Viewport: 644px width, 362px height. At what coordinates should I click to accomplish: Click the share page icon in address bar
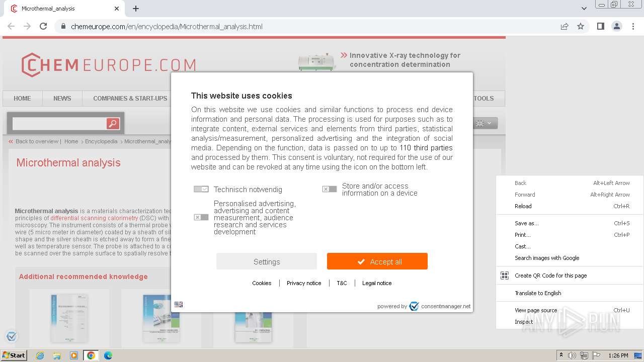point(565,27)
